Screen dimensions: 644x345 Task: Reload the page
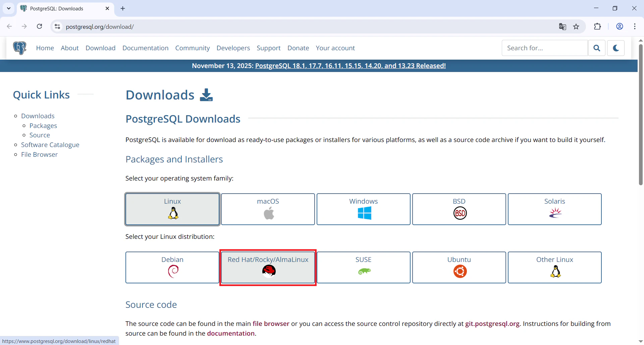(x=39, y=26)
